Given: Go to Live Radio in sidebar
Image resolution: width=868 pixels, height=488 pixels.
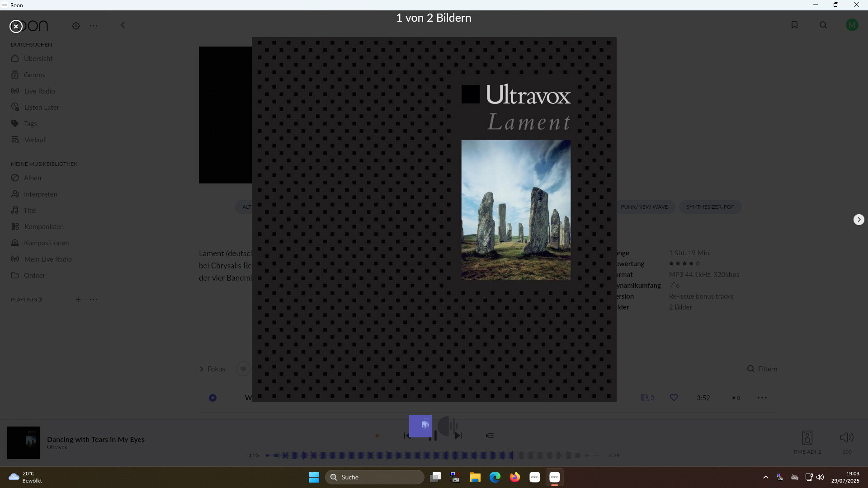Looking at the screenshot, I should pos(39,91).
